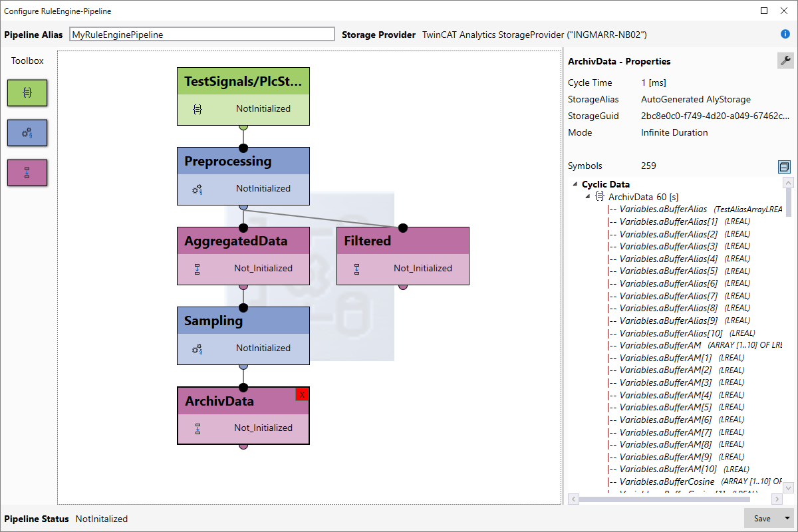This screenshot has width=798, height=532.
Task: Click input connector of Sampling node
Action: click(243, 307)
